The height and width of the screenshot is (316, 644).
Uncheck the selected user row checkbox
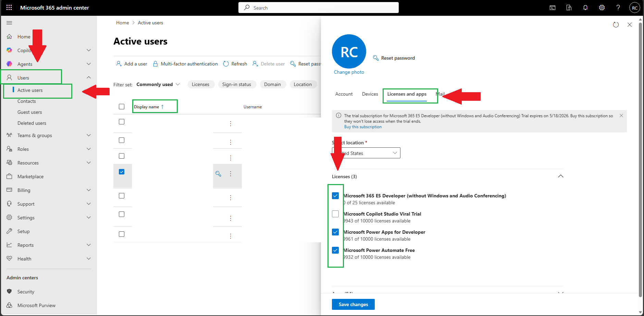[122, 172]
